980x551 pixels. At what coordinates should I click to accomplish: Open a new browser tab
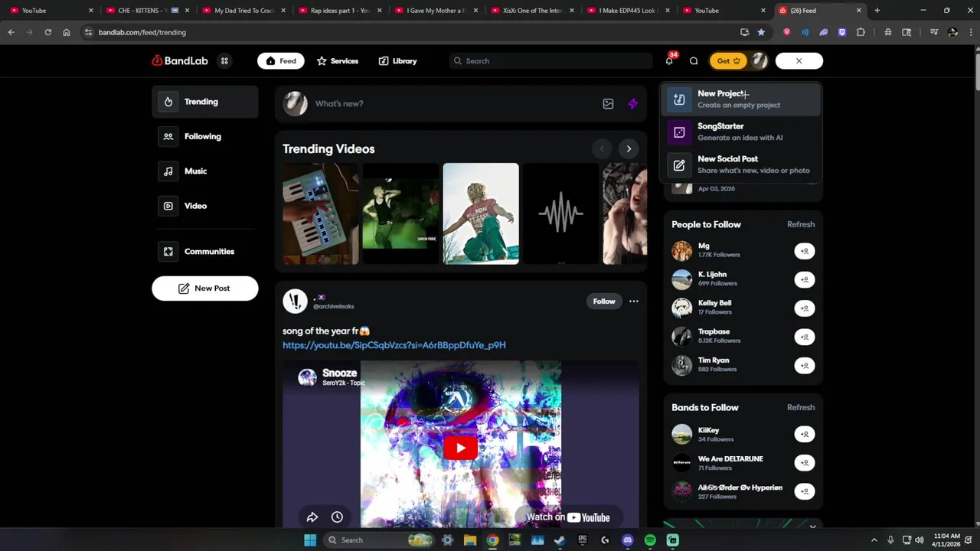[x=877, y=11]
